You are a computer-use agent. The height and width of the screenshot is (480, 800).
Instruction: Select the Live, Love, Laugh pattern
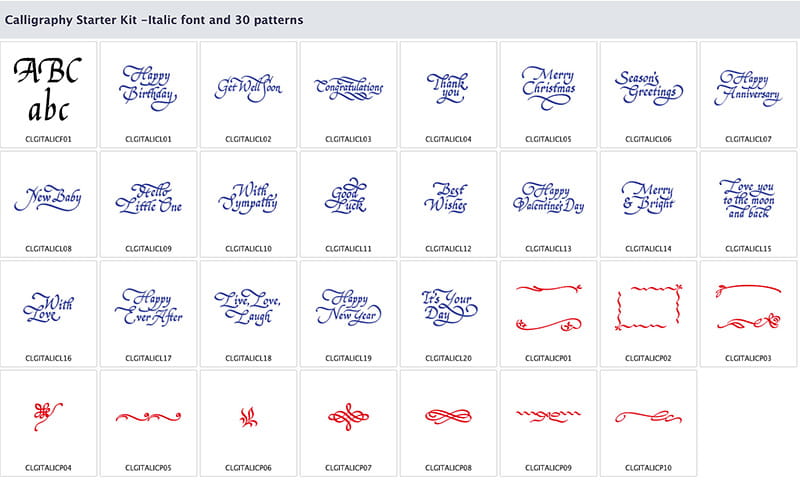(248, 307)
